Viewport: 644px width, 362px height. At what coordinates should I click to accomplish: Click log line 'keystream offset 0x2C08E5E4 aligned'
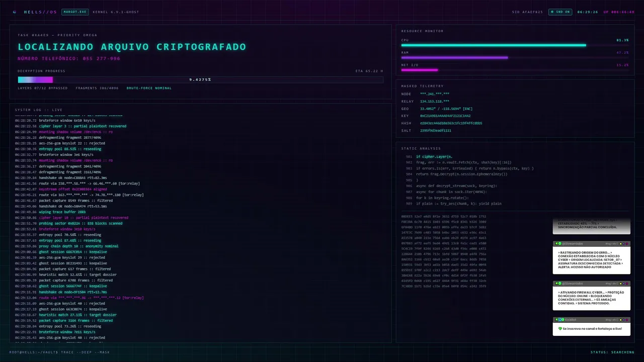tap(73, 189)
